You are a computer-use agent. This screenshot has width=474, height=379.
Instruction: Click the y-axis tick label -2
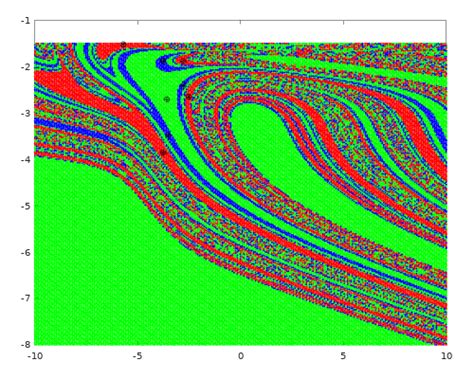(25, 67)
